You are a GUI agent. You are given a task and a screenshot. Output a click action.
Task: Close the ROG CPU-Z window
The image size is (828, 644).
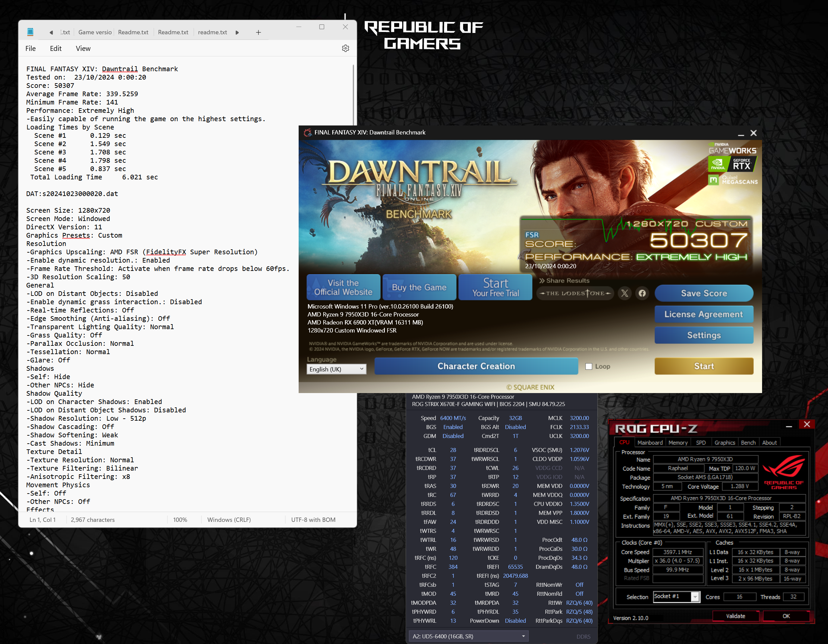point(807,425)
